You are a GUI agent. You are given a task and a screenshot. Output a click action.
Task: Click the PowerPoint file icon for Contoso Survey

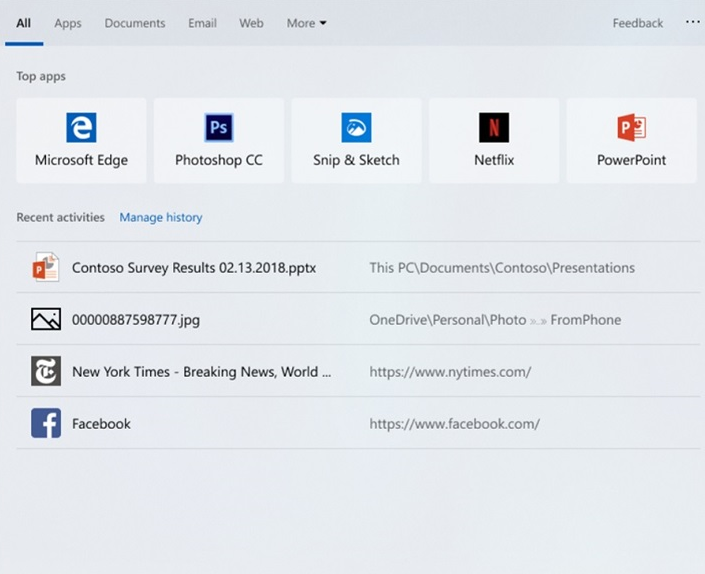click(x=46, y=268)
